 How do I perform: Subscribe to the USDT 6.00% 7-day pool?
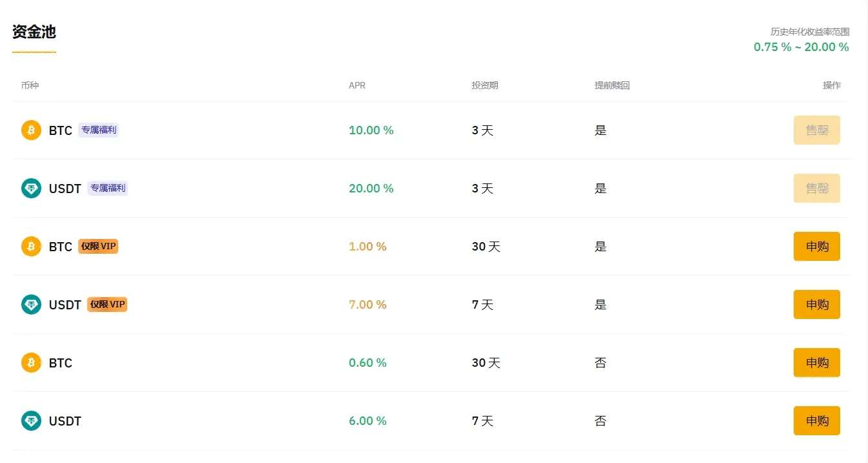pyautogui.click(x=817, y=420)
